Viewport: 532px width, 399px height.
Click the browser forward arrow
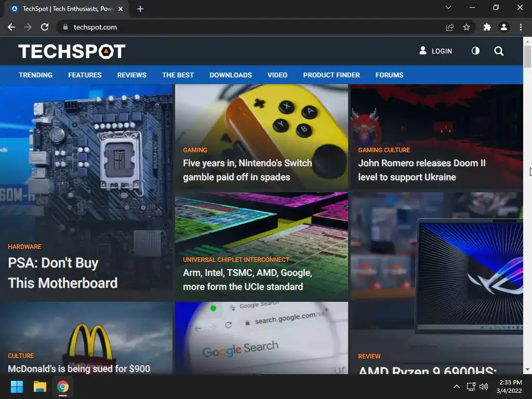(28, 27)
